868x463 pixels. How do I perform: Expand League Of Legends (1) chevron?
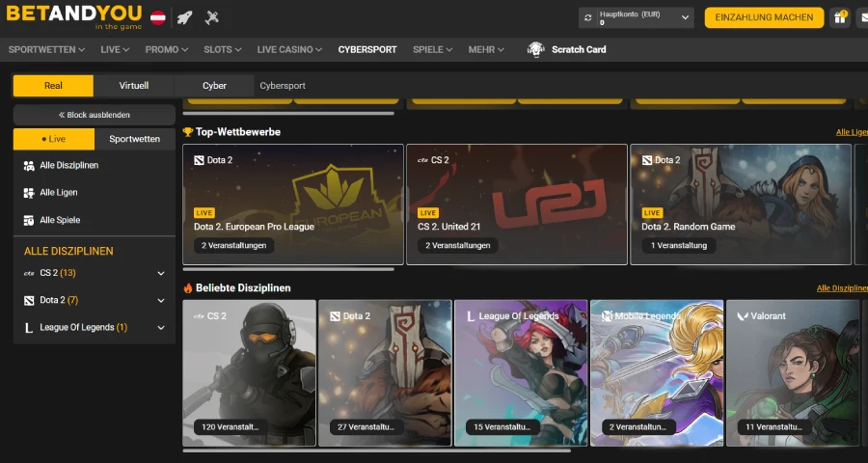point(161,328)
